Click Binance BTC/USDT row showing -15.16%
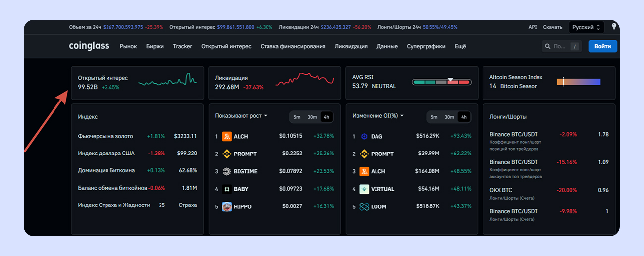644x256 pixels. 549,168
